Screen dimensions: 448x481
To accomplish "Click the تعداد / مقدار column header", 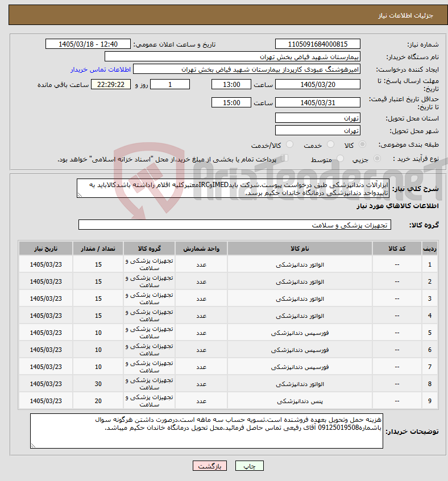I will pos(98,248).
